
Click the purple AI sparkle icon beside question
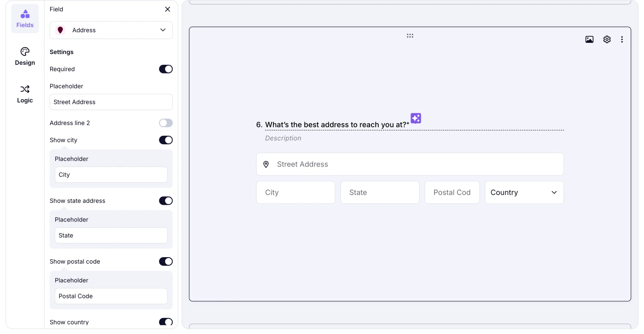[x=415, y=118]
